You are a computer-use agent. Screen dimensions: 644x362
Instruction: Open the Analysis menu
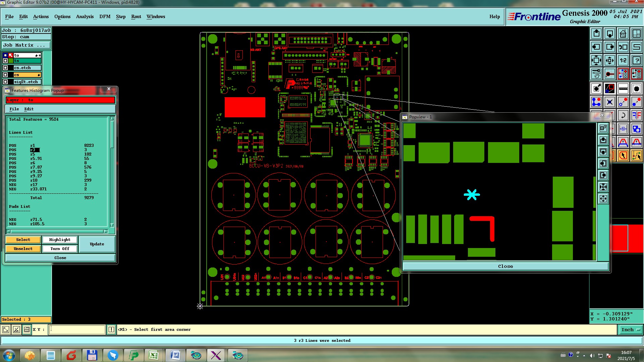85,16
